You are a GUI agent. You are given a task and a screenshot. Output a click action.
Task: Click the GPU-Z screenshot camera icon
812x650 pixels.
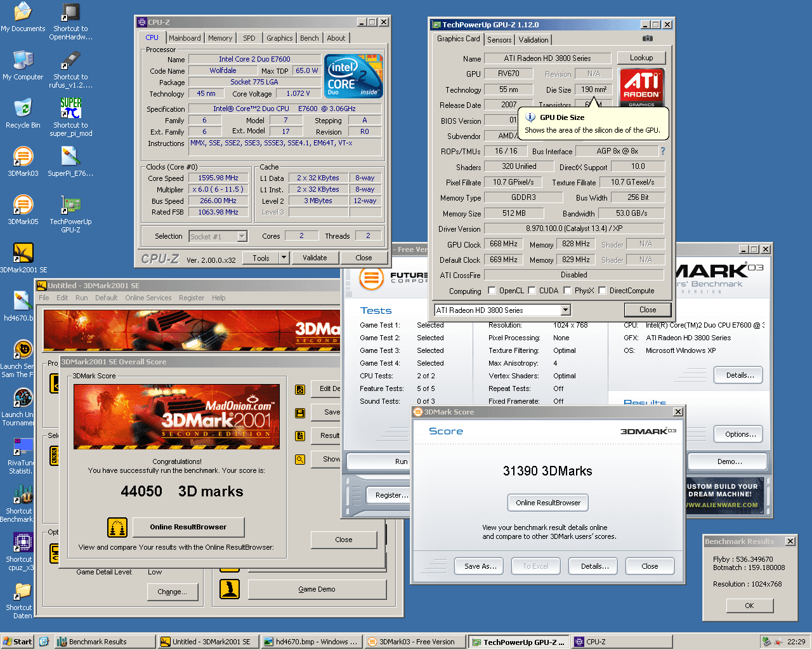pos(647,39)
